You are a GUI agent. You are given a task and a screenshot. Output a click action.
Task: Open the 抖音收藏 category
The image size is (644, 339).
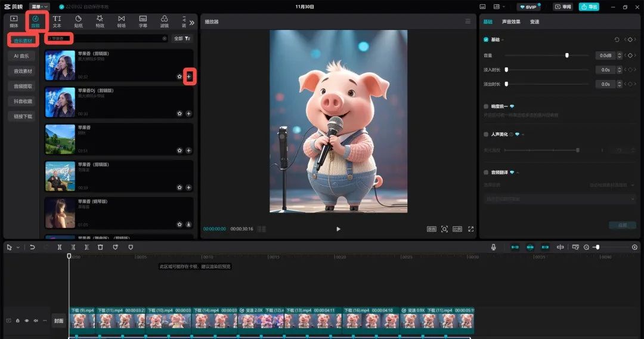23,101
